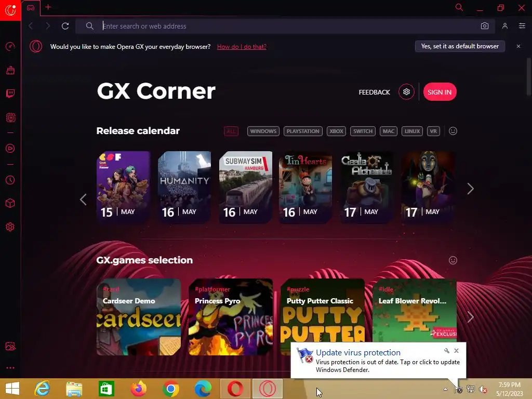Filter releases by SWITCH
532x399 pixels.
pyautogui.click(x=363, y=131)
